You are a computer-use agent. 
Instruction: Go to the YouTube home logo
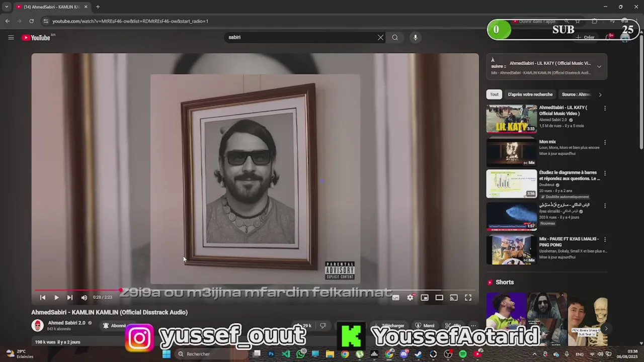tap(36, 38)
